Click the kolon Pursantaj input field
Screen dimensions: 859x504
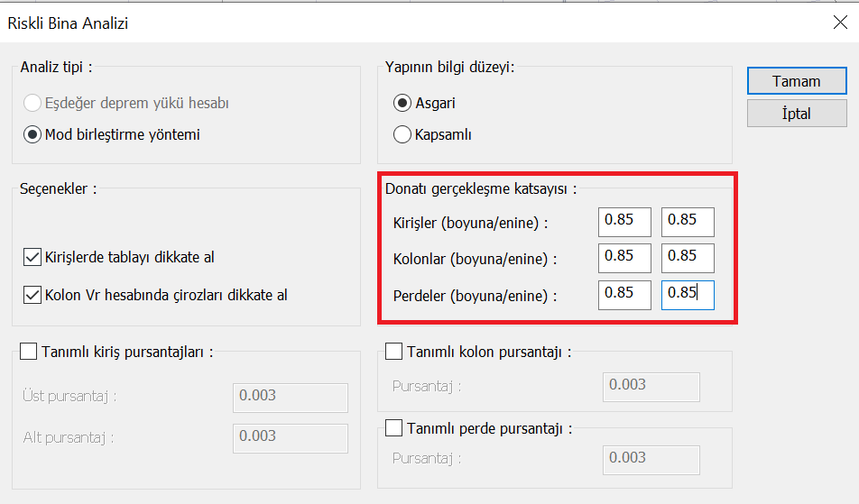pos(651,386)
